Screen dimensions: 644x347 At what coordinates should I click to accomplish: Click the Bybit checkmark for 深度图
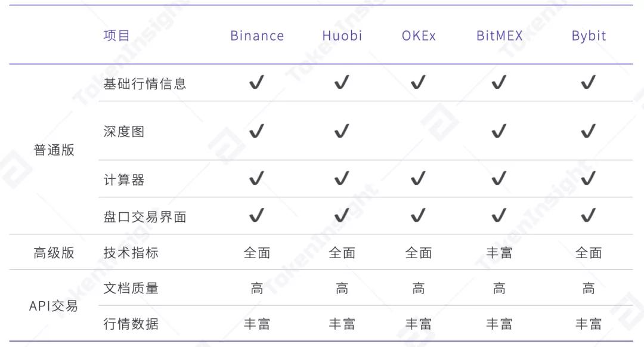pos(589,131)
